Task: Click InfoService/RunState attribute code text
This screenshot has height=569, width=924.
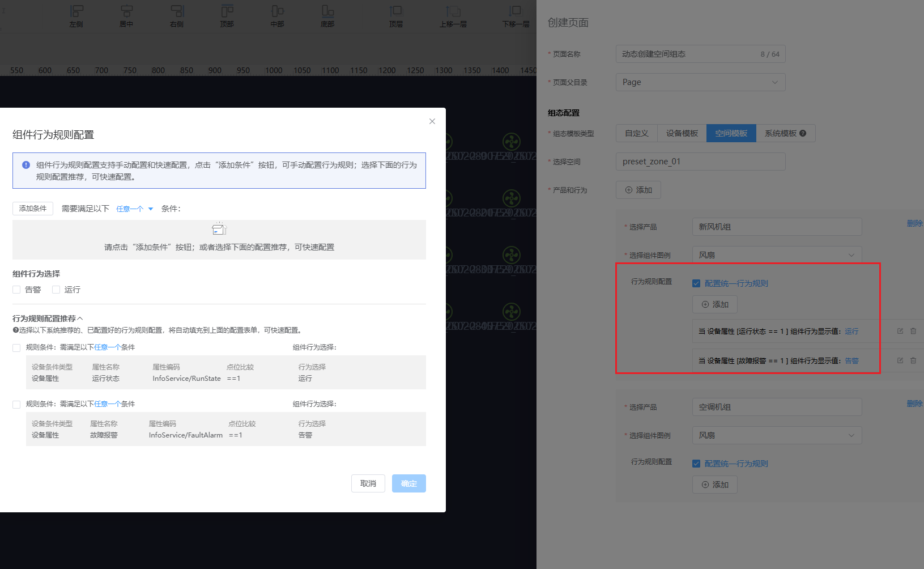Action: (x=186, y=379)
